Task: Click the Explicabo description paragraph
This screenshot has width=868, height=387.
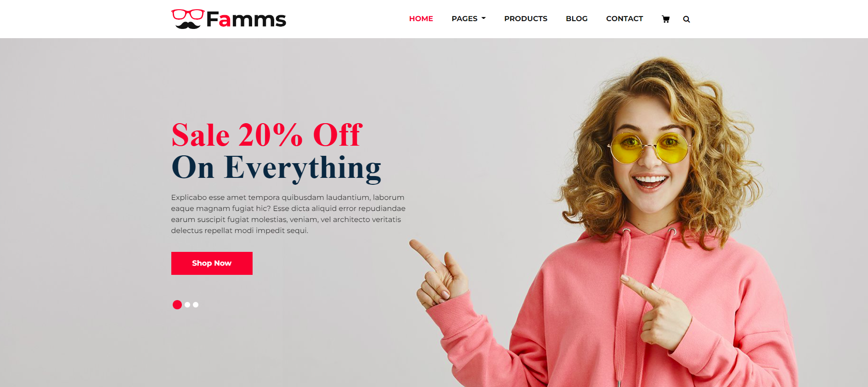Action: tap(288, 214)
